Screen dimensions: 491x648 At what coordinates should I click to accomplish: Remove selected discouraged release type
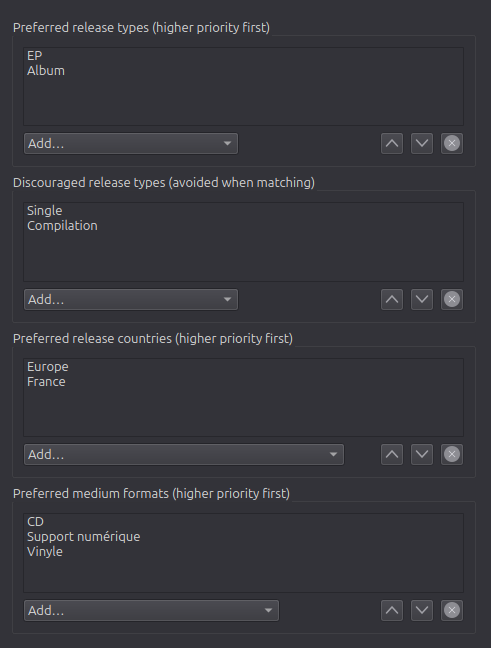pyautogui.click(x=452, y=299)
